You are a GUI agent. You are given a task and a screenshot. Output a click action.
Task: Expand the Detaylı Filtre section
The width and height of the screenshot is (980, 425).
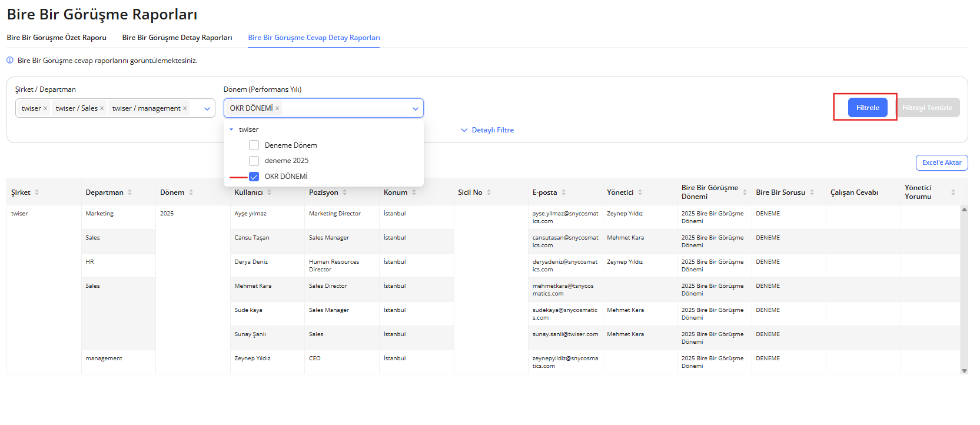point(487,130)
